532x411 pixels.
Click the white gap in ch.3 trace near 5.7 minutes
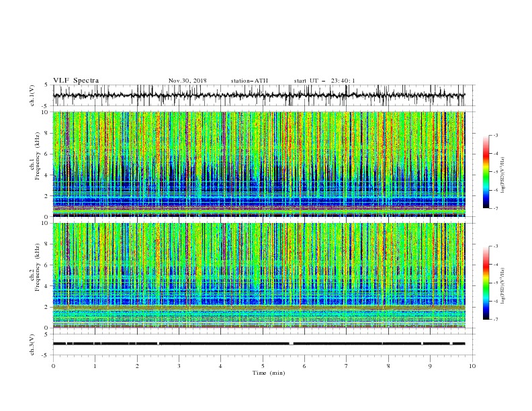click(291, 344)
